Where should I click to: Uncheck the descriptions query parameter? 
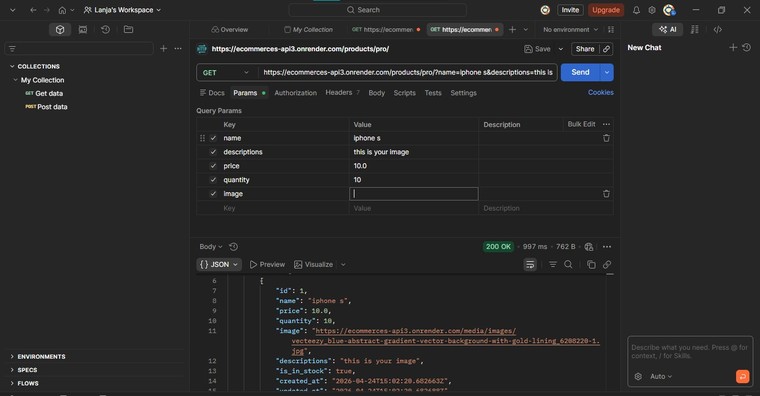pos(213,152)
